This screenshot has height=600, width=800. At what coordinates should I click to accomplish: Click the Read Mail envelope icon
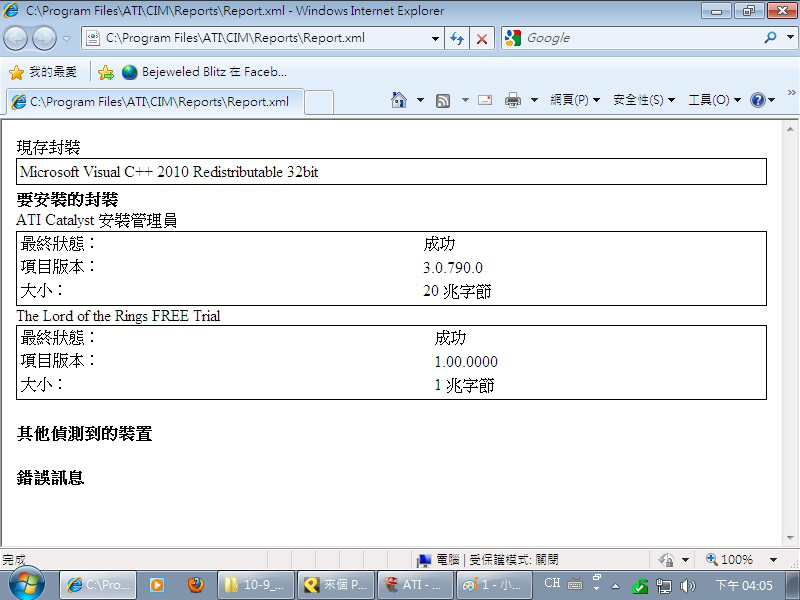coord(485,100)
